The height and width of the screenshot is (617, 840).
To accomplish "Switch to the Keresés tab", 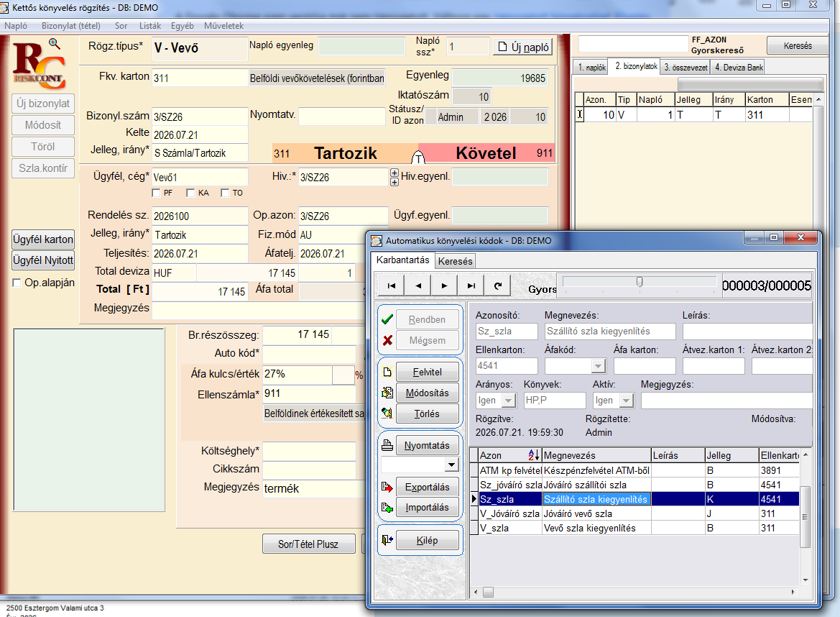I will [x=456, y=261].
